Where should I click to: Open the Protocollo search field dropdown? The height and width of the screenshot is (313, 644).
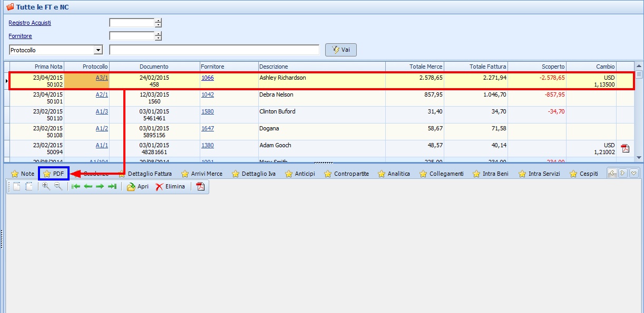(98, 50)
